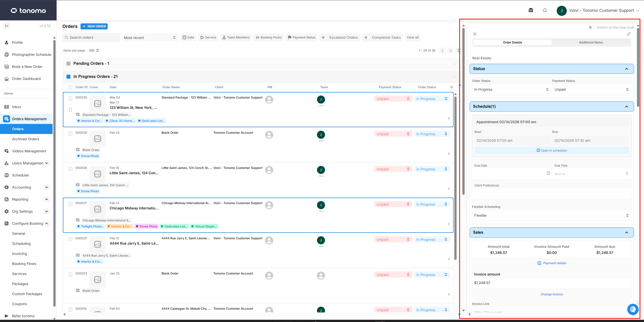Click the Client Preferences text field
The width and height of the screenshot is (644, 322).
551,194
